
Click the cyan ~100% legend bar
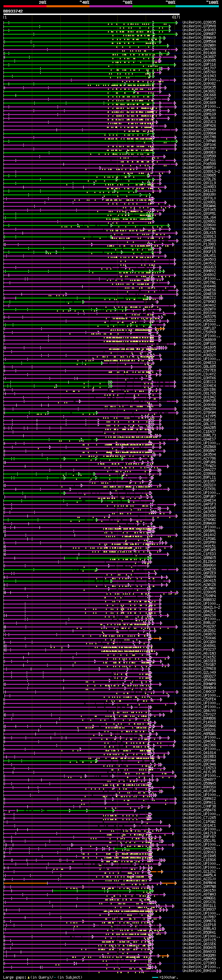coord(197,6)
